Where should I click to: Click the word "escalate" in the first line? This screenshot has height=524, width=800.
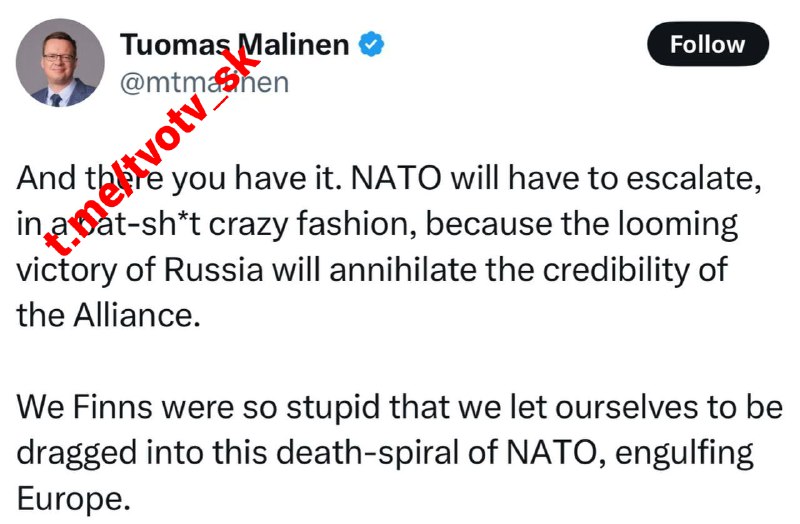[689, 180]
